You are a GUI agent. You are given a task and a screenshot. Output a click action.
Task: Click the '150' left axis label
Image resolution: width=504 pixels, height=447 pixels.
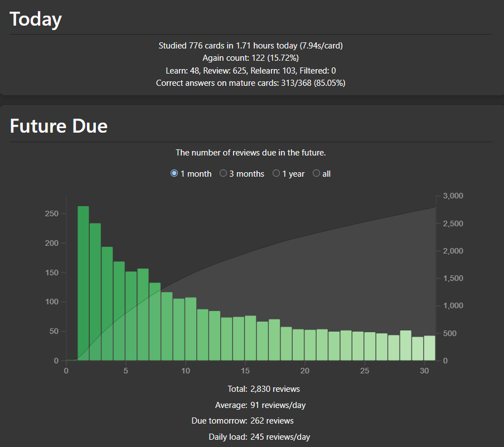52,273
